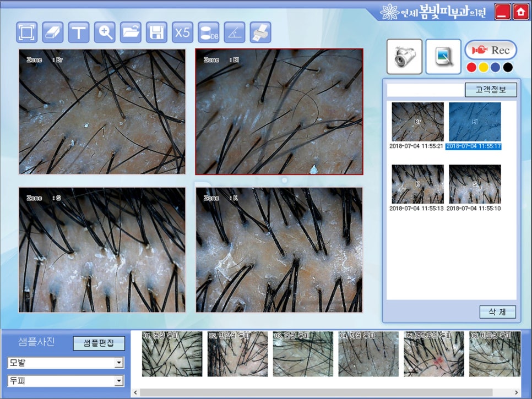
Task: Select the fullscreen frame tool
Action: [x=28, y=32]
